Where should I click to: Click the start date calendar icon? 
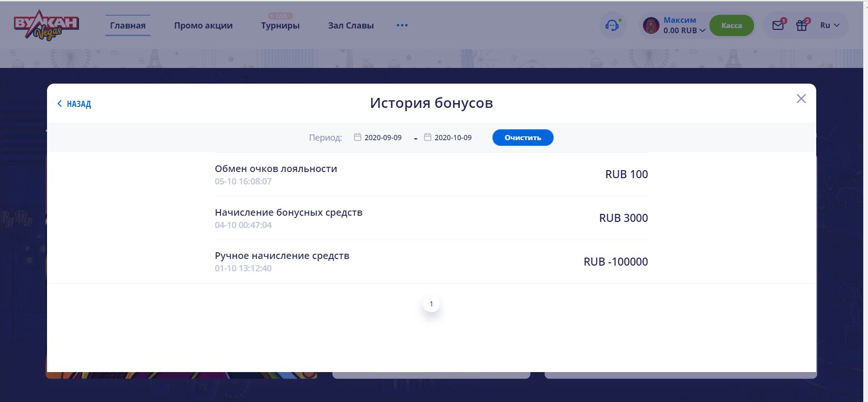click(358, 137)
